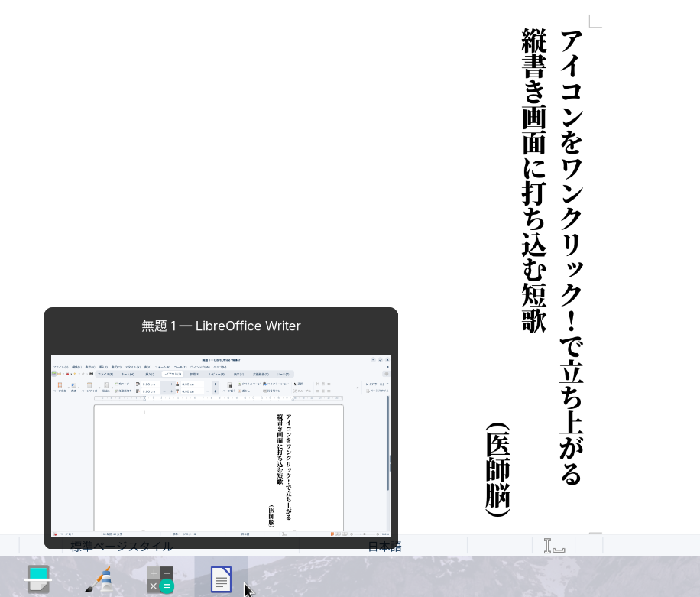
Task: Open the calculator from the taskbar
Action: [160, 579]
